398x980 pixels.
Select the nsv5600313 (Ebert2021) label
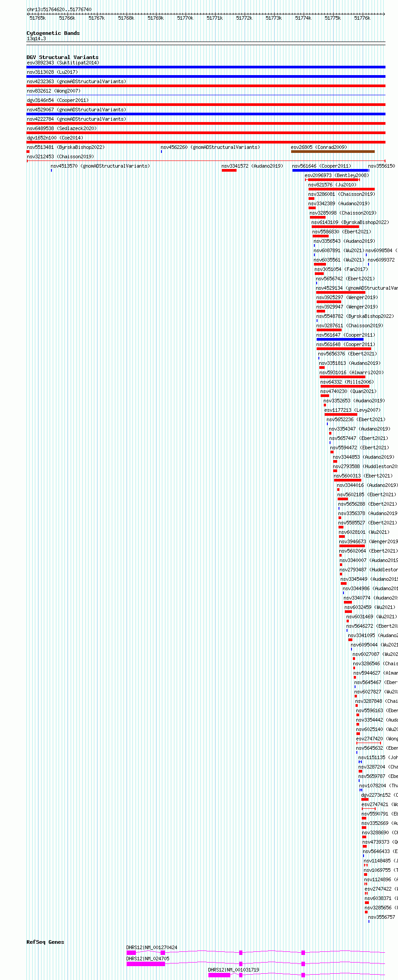[364, 476]
